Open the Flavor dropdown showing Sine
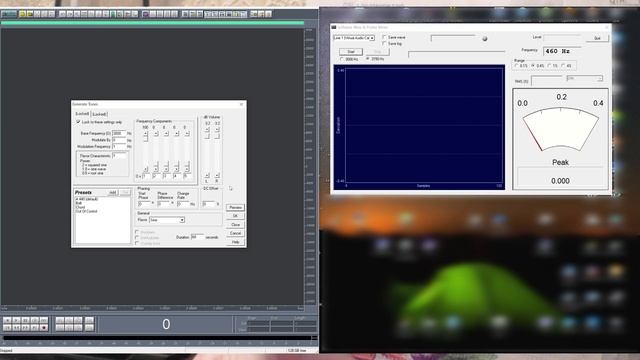The height and width of the screenshot is (360, 640). point(167,220)
